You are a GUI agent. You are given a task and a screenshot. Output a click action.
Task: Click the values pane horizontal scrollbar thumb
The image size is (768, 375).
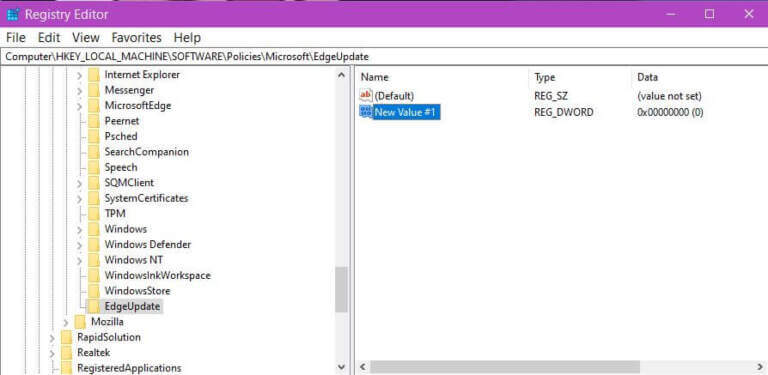[x=504, y=367]
